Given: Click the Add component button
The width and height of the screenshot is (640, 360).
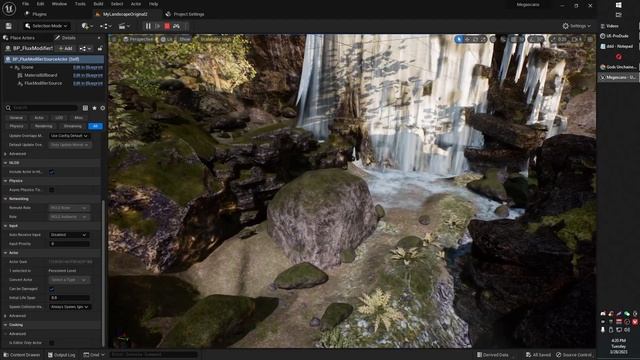Looking at the screenshot, I should (65, 49).
